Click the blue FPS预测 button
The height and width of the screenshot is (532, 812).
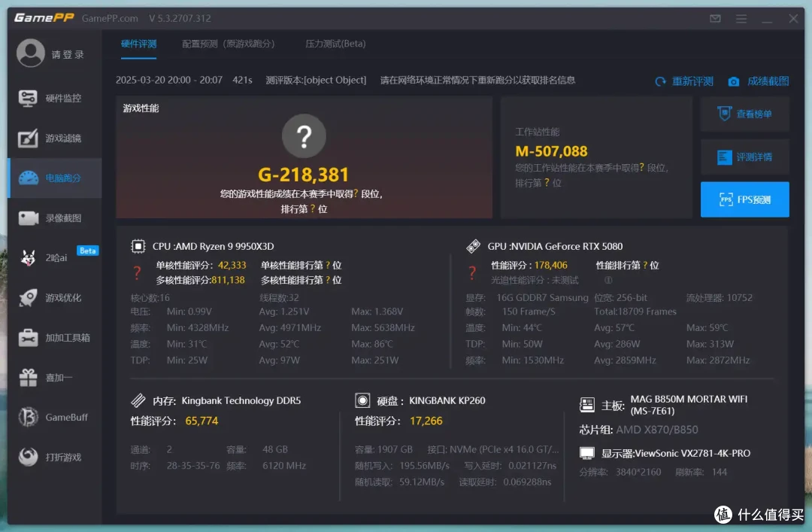[x=744, y=199]
